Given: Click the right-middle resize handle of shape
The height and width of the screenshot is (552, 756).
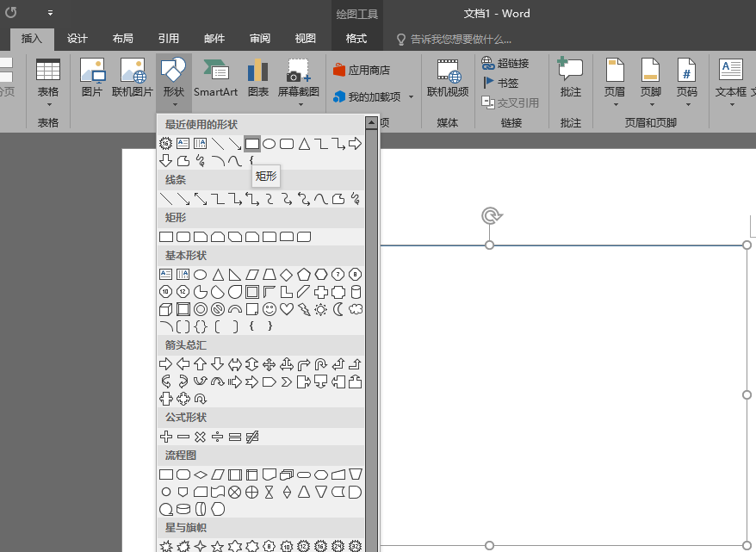Looking at the screenshot, I should (x=747, y=394).
